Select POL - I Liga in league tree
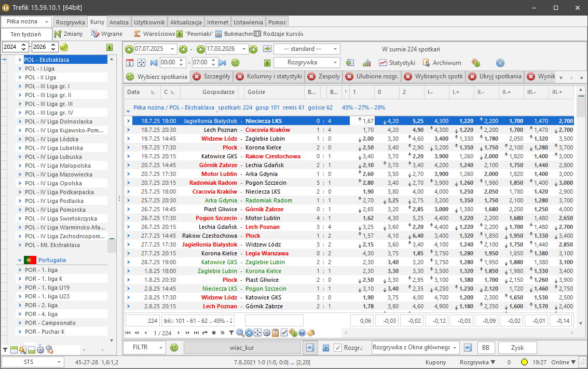This screenshot has height=369, width=588. 39,69
